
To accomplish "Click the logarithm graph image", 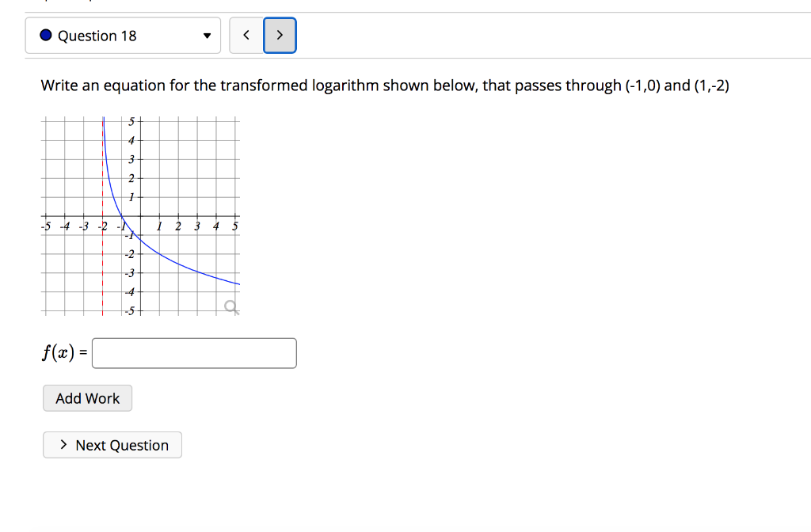I will click(139, 214).
